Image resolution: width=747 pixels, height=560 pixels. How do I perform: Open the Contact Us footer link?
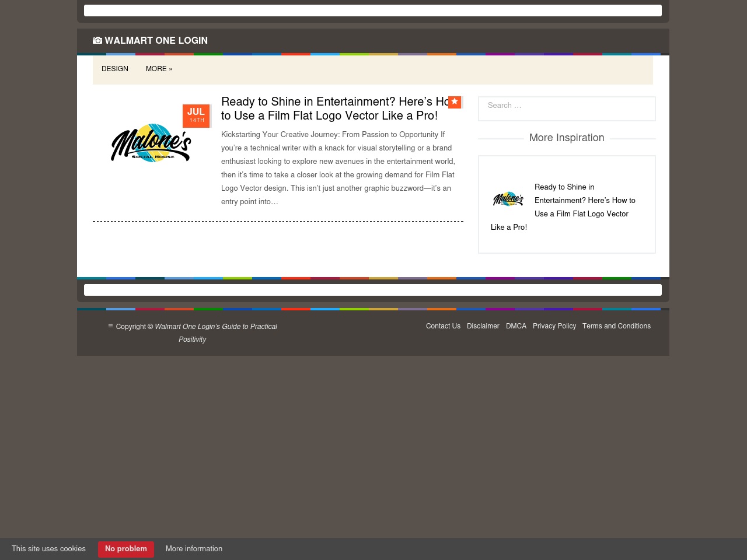click(x=443, y=326)
